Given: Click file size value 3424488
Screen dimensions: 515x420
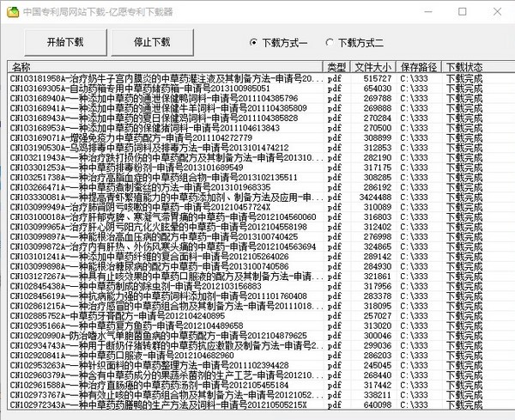Looking at the screenshot, I should (x=375, y=198).
